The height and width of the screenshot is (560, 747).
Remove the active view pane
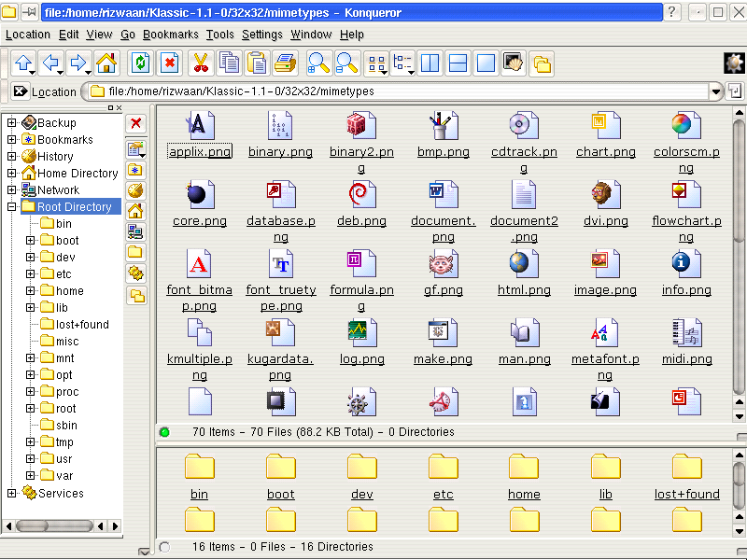point(486,63)
